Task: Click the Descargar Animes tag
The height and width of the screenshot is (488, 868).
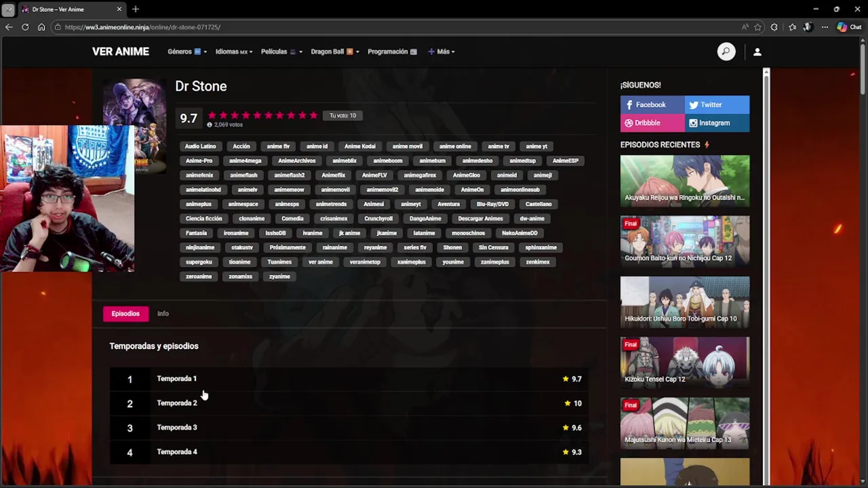Action: (x=480, y=218)
